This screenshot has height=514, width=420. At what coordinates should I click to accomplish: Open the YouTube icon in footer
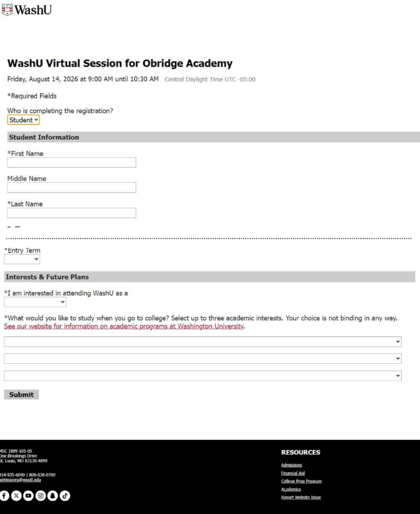tap(28, 496)
